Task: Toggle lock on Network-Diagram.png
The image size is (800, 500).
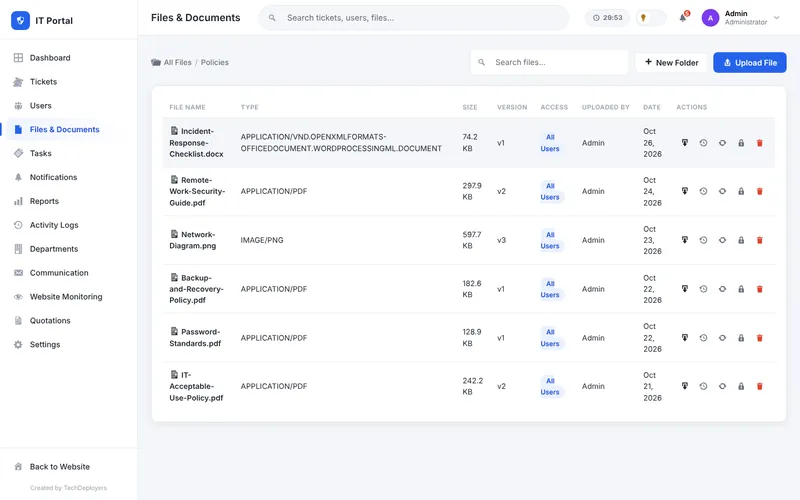Action: click(x=741, y=240)
